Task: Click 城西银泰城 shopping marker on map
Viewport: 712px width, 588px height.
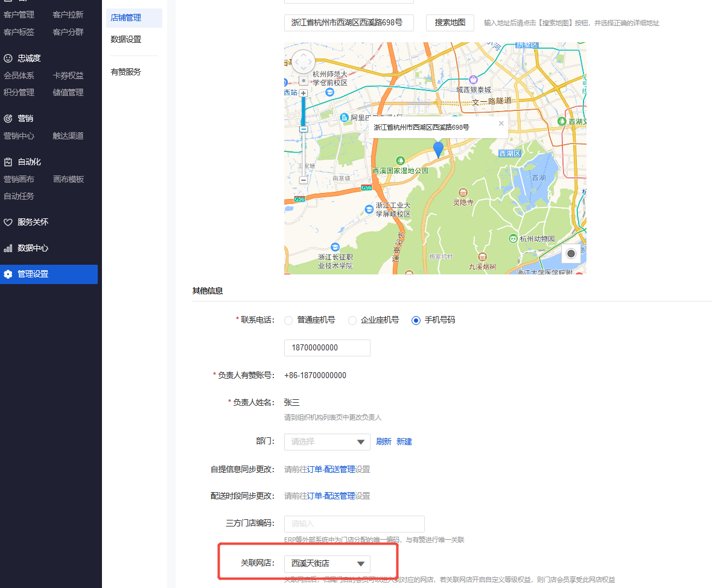Action: pyautogui.click(x=473, y=80)
